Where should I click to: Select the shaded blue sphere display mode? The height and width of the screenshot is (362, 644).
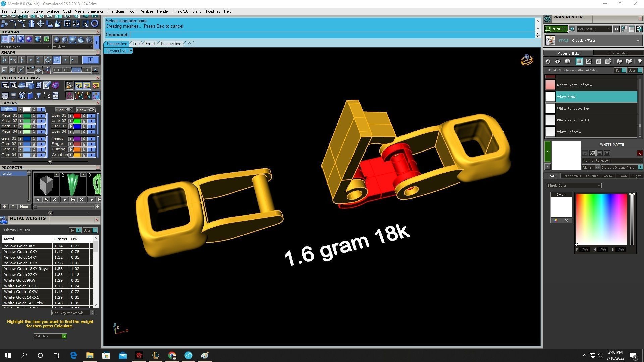[21, 40]
